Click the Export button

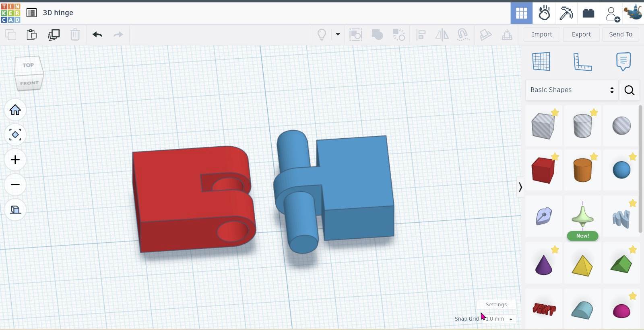pyautogui.click(x=581, y=35)
